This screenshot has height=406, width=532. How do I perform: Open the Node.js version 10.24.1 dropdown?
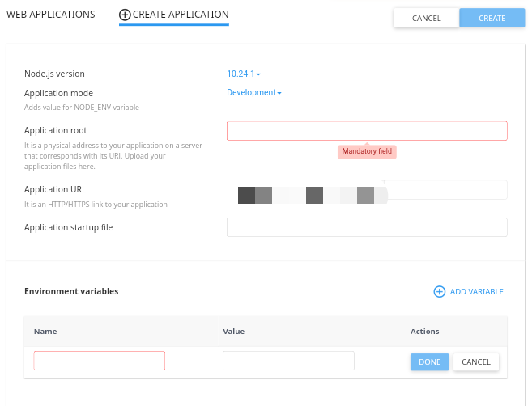pyautogui.click(x=244, y=74)
